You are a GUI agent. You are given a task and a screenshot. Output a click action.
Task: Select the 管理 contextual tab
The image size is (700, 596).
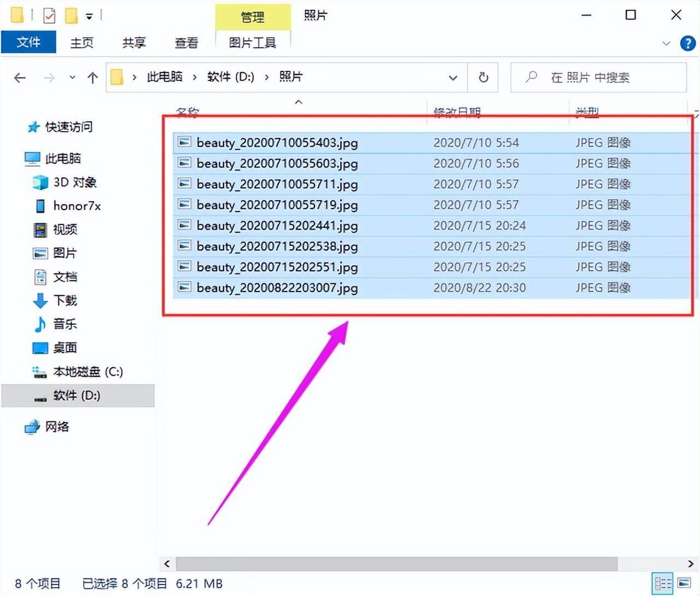pyautogui.click(x=253, y=17)
